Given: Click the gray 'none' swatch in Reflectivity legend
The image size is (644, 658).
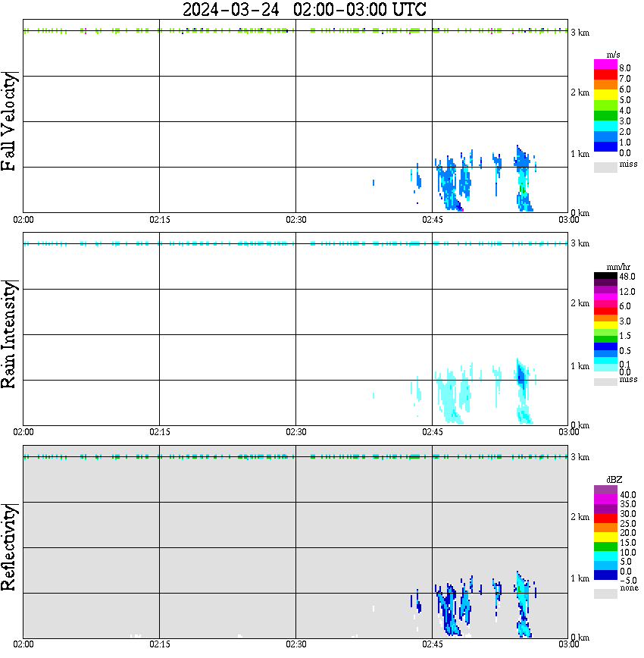Looking at the screenshot, I should (x=605, y=594).
